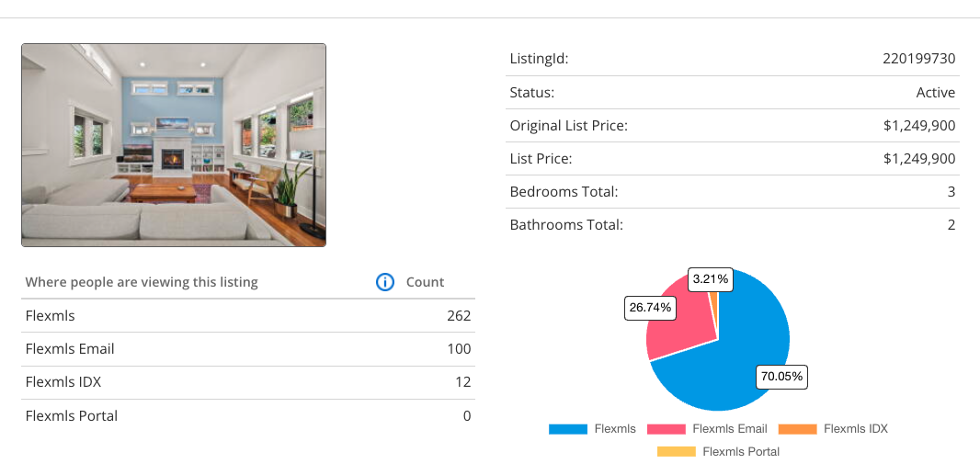Toggle the orange Flexmls IDX legend swatch
This screenshot has width=980, height=475.
(x=797, y=429)
